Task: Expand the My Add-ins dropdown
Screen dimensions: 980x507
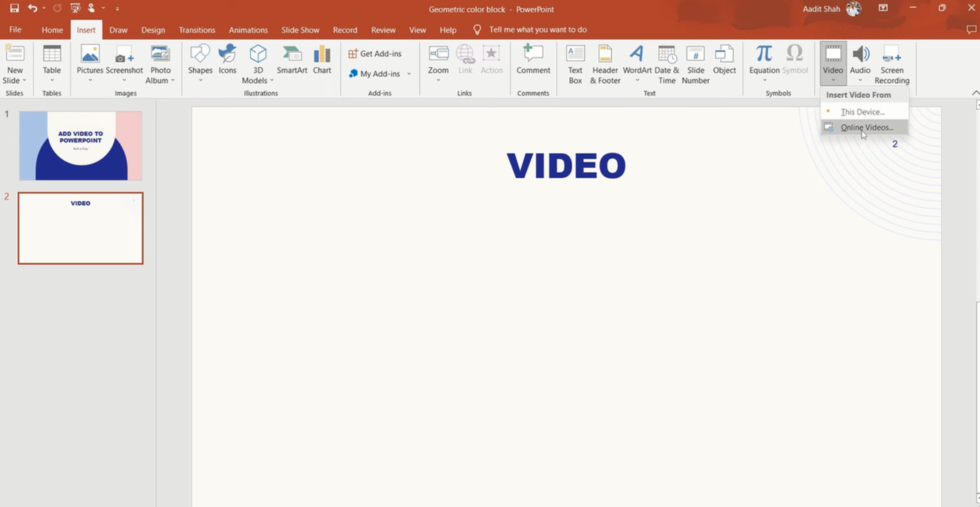Action: click(409, 73)
